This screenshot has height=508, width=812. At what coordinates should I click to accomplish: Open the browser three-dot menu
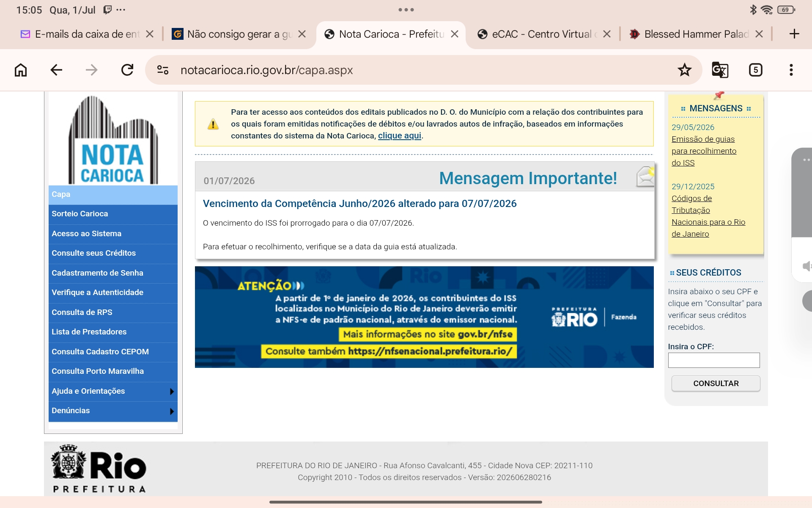[x=791, y=70]
